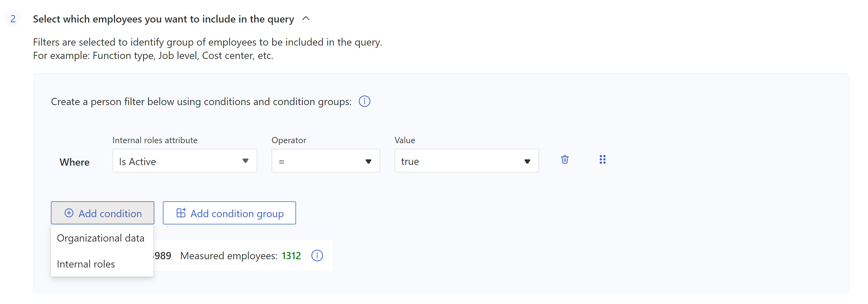
Task: Click the section heading about selecting employees
Action: (163, 19)
